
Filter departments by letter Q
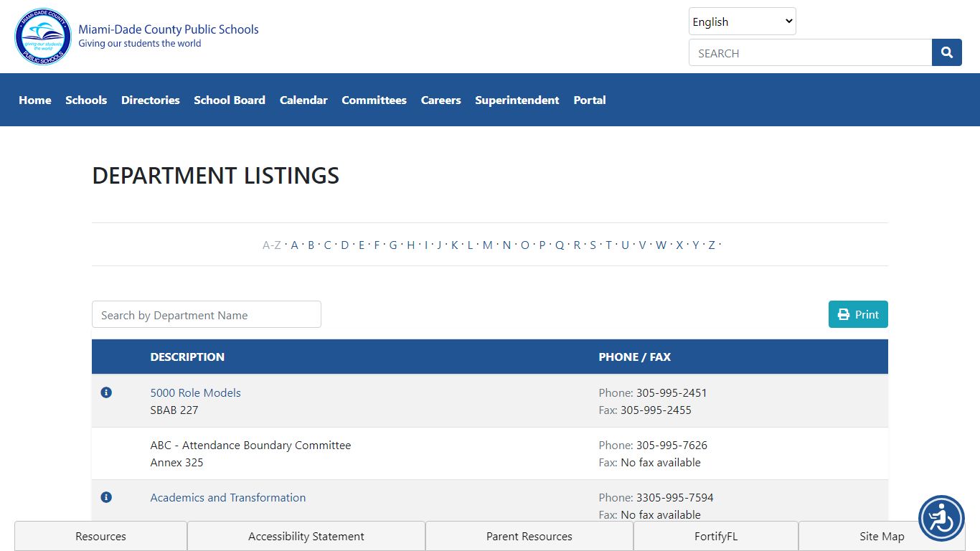click(x=560, y=245)
